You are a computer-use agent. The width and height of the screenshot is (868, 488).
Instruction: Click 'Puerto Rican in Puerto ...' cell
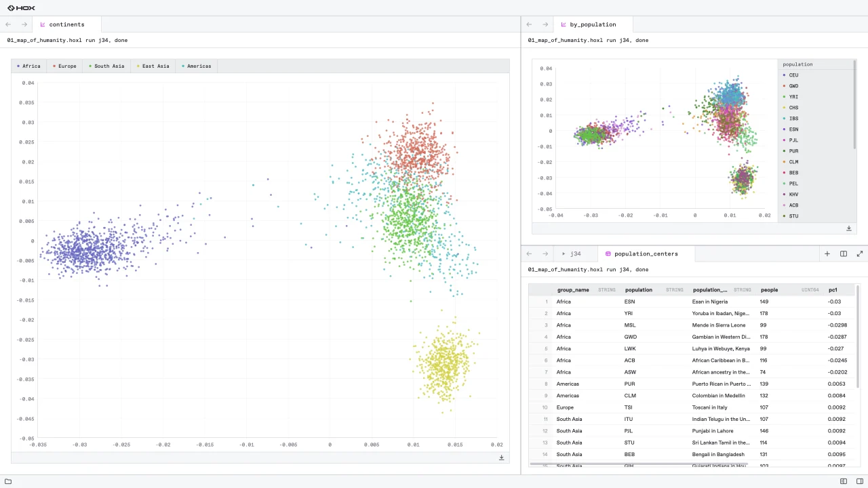pyautogui.click(x=722, y=384)
